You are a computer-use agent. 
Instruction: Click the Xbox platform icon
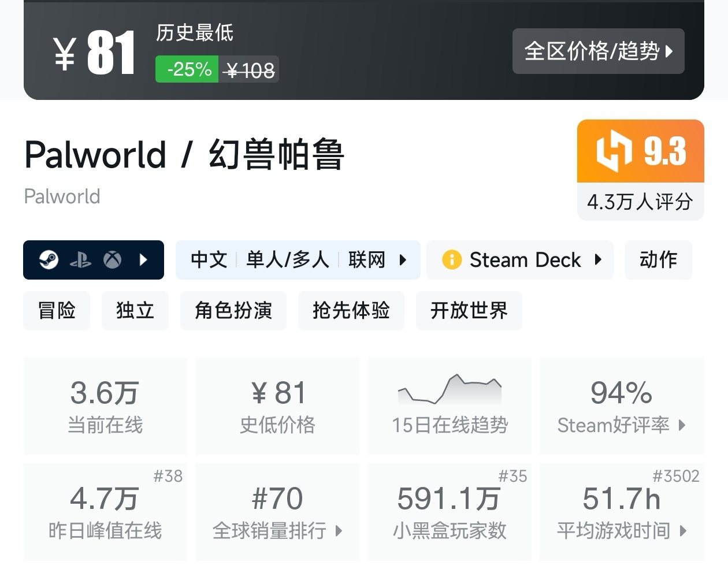coord(112,260)
